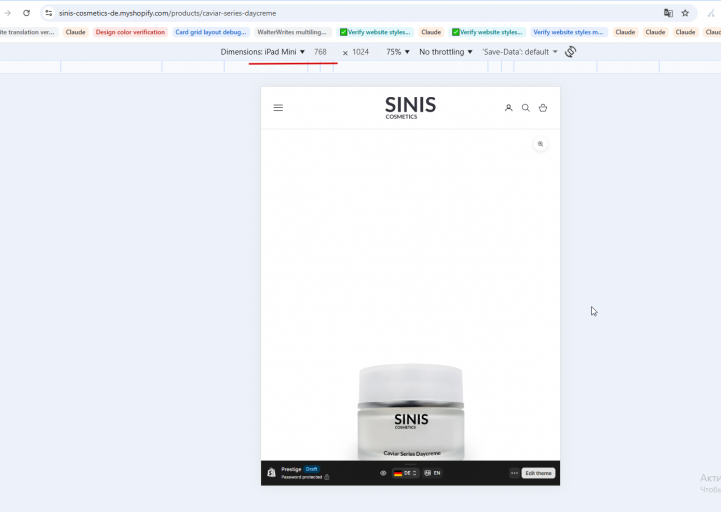Open the account login icon
The width and height of the screenshot is (721, 512).
point(509,108)
